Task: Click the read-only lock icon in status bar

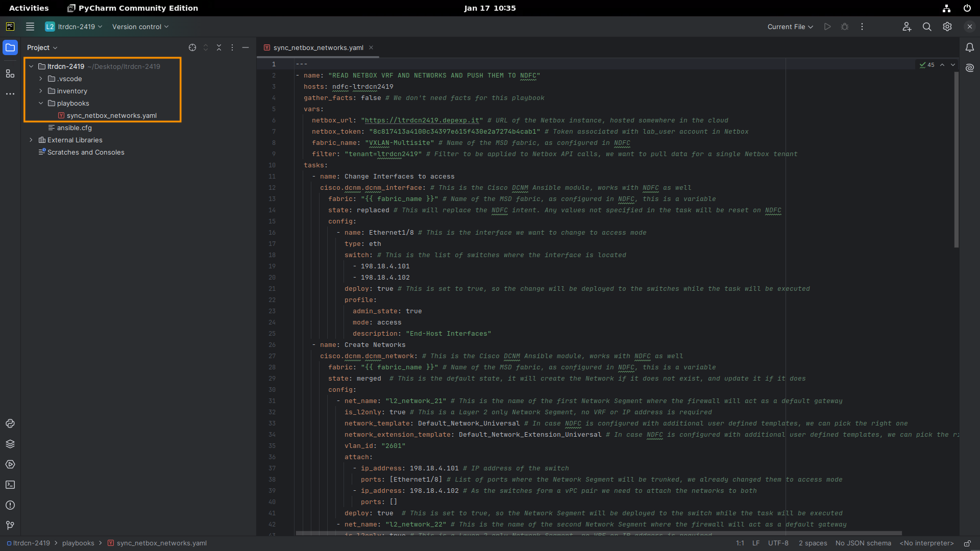Action: tap(967, 543)
